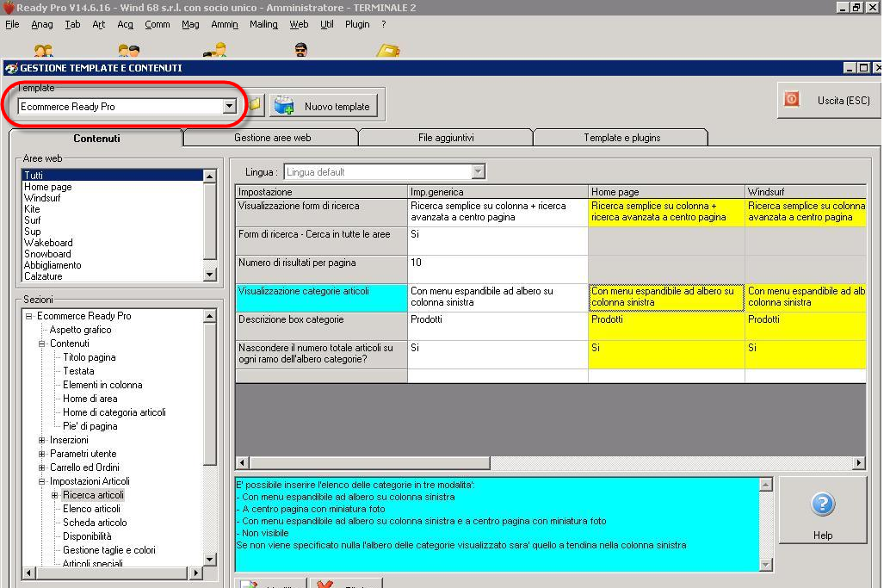Click the red power icon on Uscita (ESC)
890x588 pixels.
791,100
